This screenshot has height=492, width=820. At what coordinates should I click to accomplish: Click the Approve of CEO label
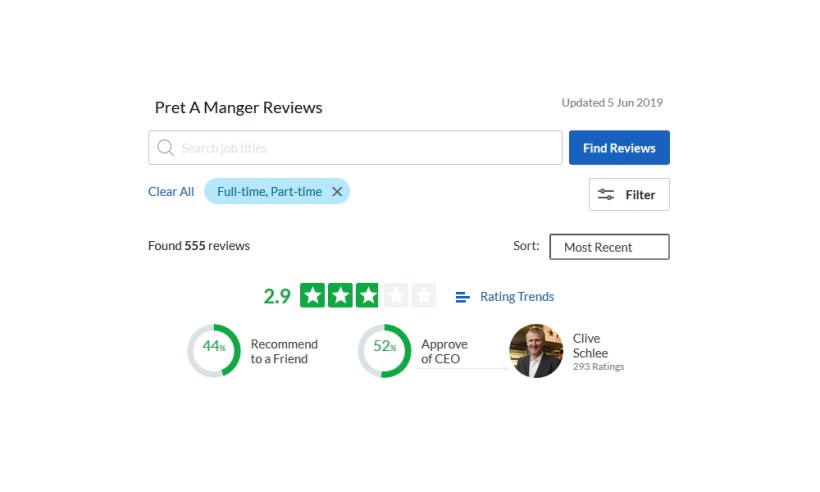click(444, 351)
